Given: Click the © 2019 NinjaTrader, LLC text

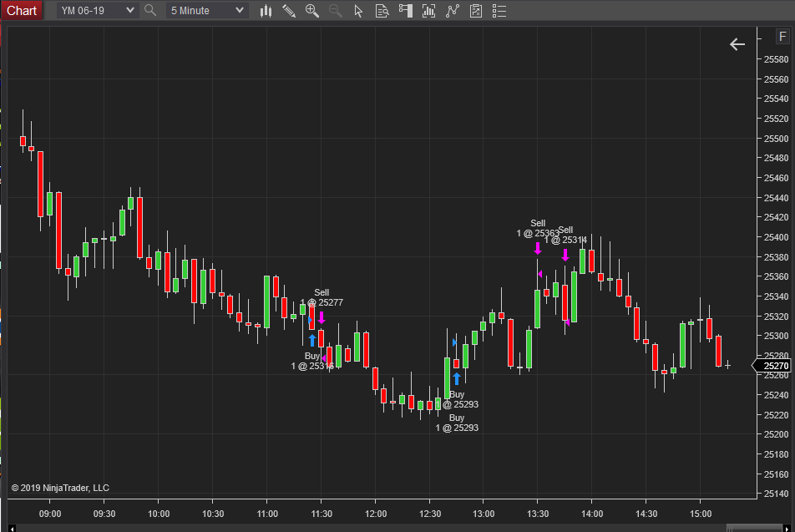Looking at the screenshot, I should [x=60, y=488].
